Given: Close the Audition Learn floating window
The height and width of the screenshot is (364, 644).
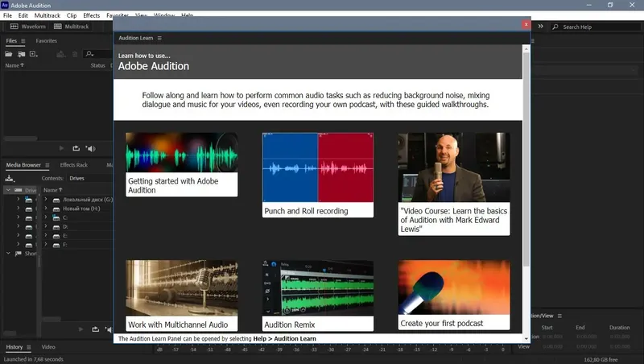Looking at the screenshot, I should tap(526, 24).
